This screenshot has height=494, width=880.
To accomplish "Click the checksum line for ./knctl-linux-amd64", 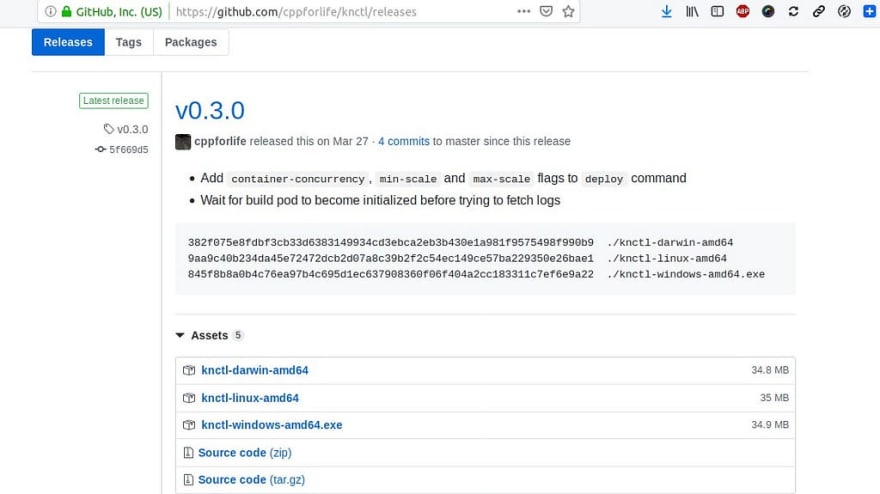I will (x=457, y=258).
